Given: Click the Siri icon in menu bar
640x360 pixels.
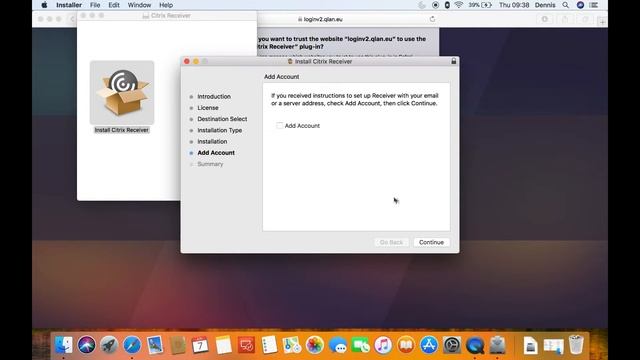Looking at the screenshot, I should tap(580, 5).
